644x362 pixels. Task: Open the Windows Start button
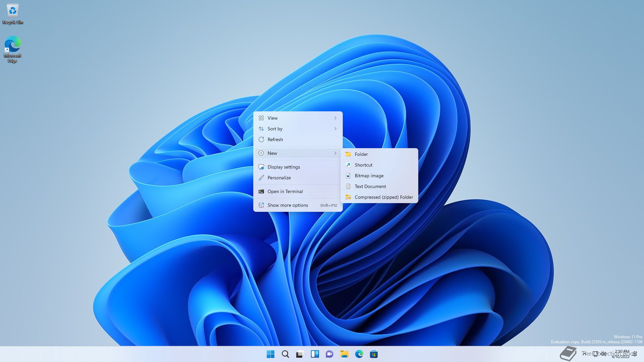[270, 354]
